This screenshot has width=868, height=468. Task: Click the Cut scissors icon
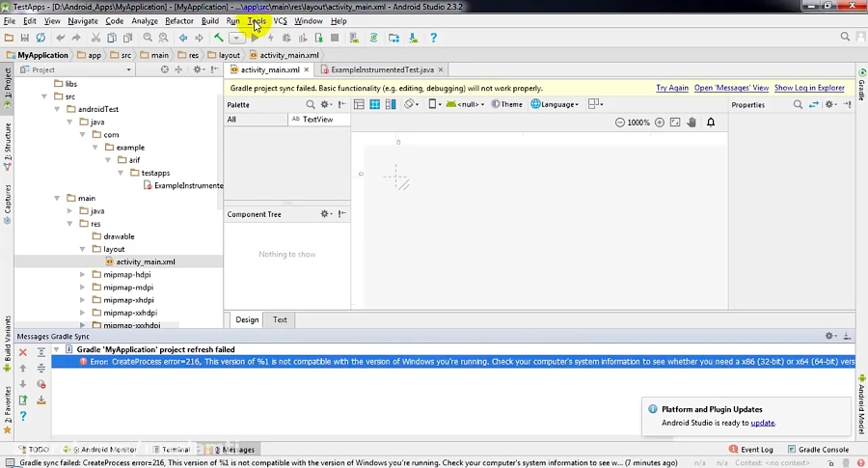point(95,38)
